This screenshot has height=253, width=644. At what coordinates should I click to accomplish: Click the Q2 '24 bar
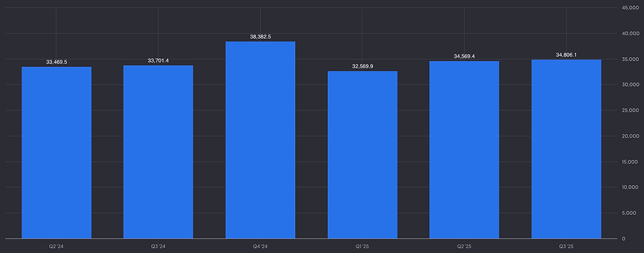(x=57, y=152)
